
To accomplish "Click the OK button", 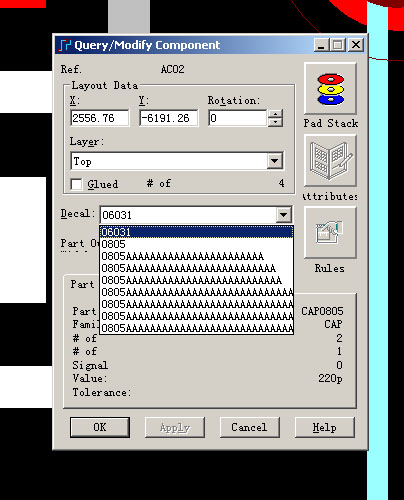I will [x=100, y=427].
